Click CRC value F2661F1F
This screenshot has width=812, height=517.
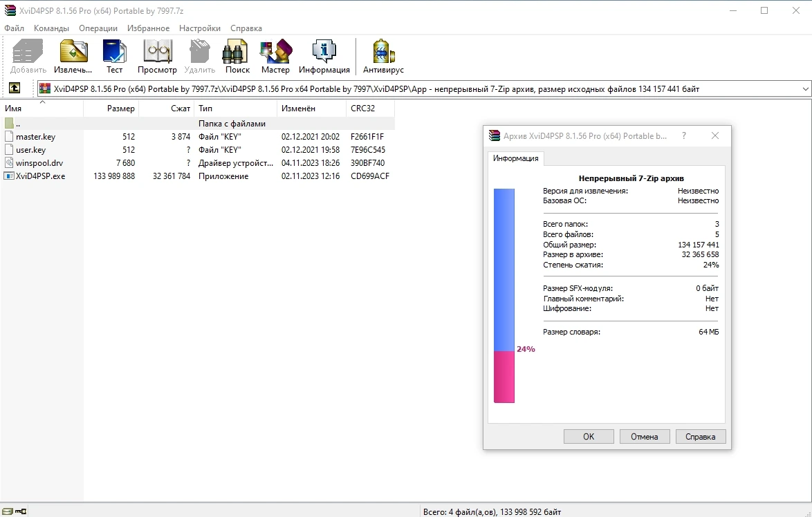(x=367, y=137)
